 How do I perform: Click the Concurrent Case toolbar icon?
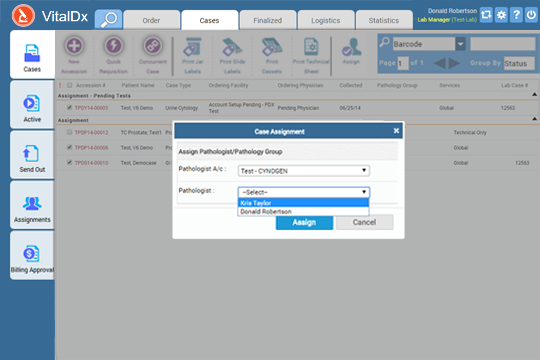coord(153,46)
